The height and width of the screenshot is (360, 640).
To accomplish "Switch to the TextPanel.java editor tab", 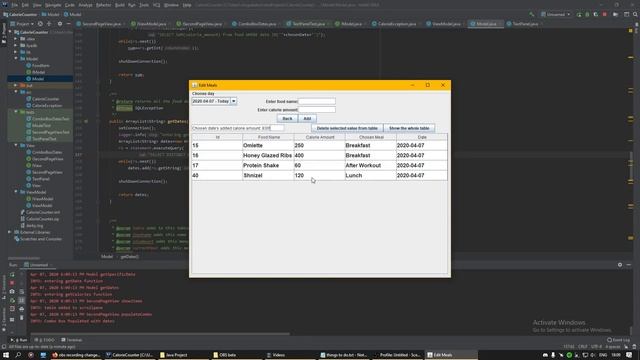I will point(525,24).
